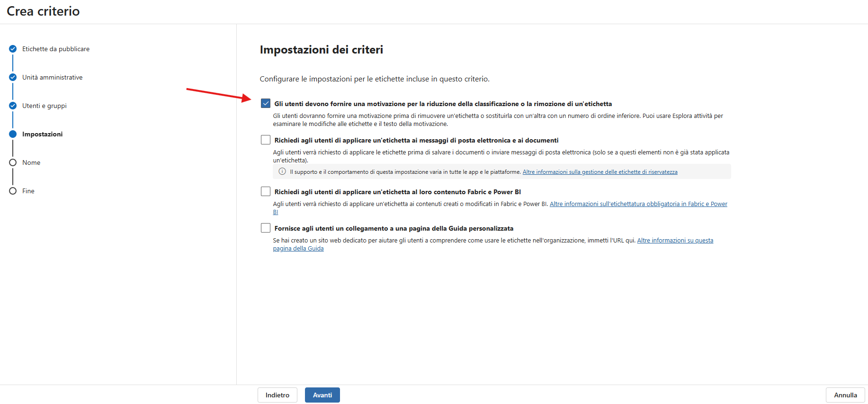Image resolution: width=868 pixels, height=404 pixels.
Task: Click the empty Fine step circle
Action: (13, 191)
